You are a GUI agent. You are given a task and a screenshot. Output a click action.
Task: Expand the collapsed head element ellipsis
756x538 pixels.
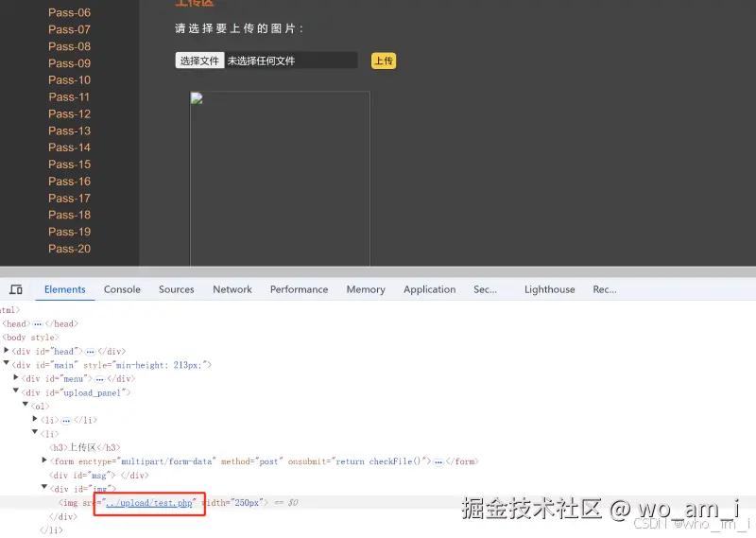point(38,323)
